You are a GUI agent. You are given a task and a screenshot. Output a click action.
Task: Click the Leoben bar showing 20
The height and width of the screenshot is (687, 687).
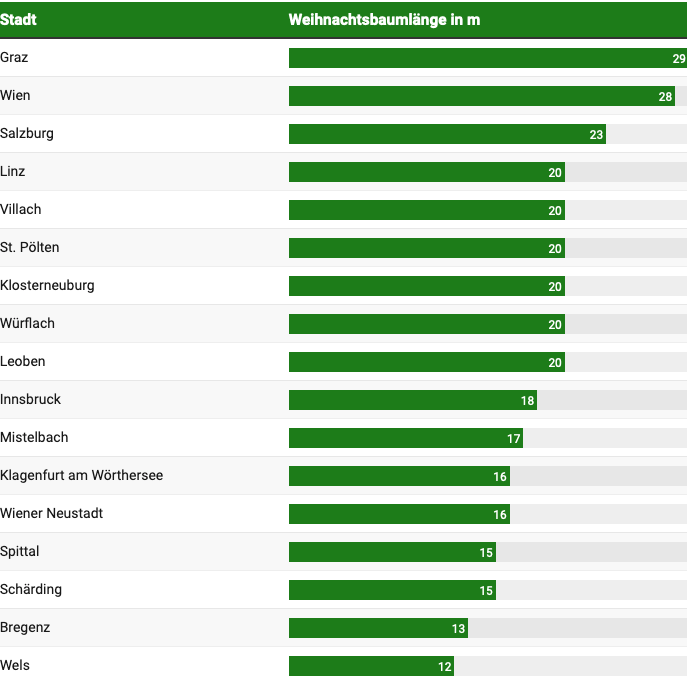point(426,362)
